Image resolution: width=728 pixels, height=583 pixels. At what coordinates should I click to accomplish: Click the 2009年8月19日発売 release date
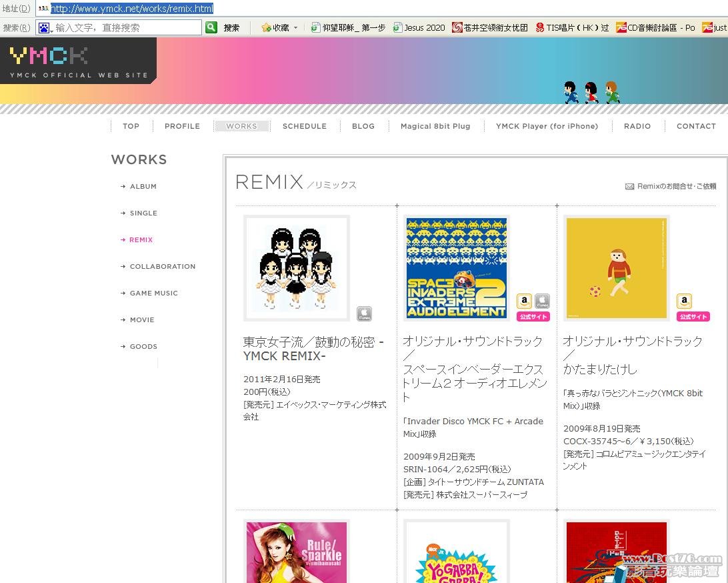[602, 428]
